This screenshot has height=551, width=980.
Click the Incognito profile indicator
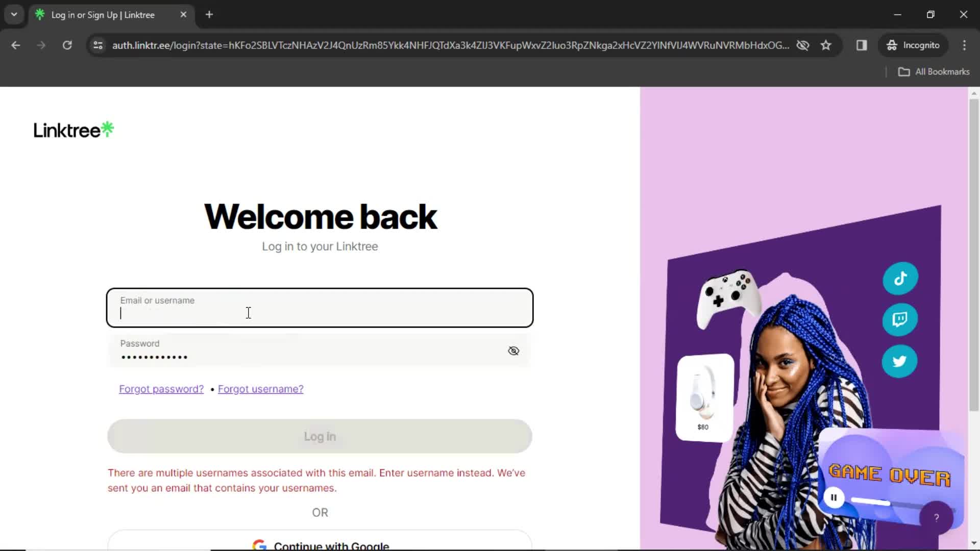(x=913, y=45)
